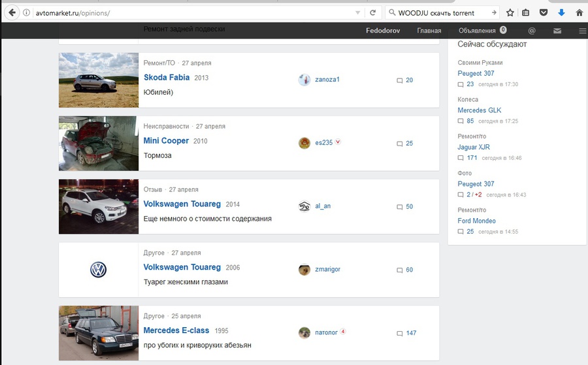Viewport: 588px width, 365px height.
Task: Go to Главная in the site header
Action: point(429,31)
